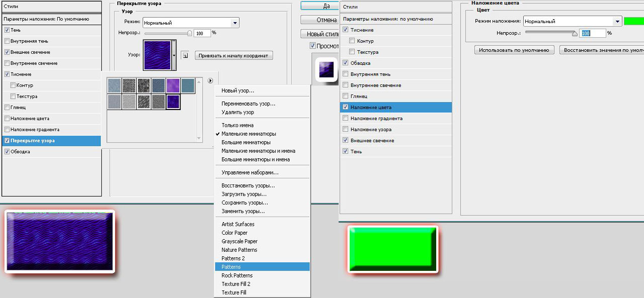Click the green overlay color swatch

634,21
